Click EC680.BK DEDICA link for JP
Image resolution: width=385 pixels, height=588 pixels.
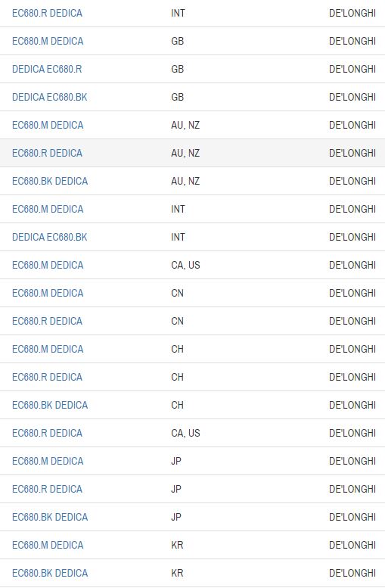50,517
